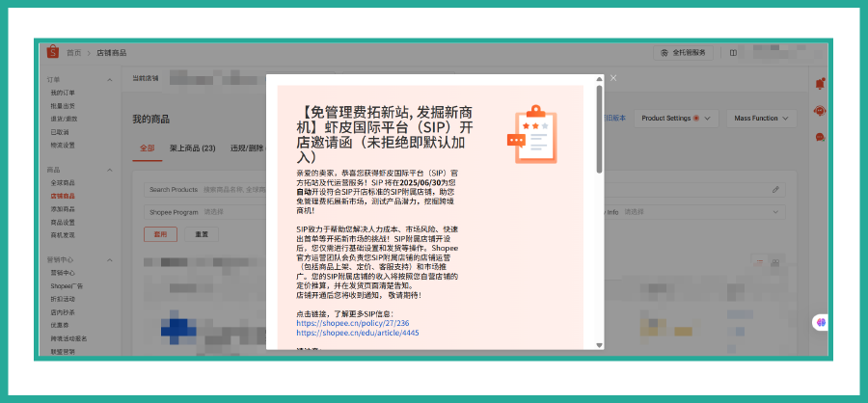Click the dialog scrollbar down arrow
The width and height of the screenshot is (868, 403).
600,345
